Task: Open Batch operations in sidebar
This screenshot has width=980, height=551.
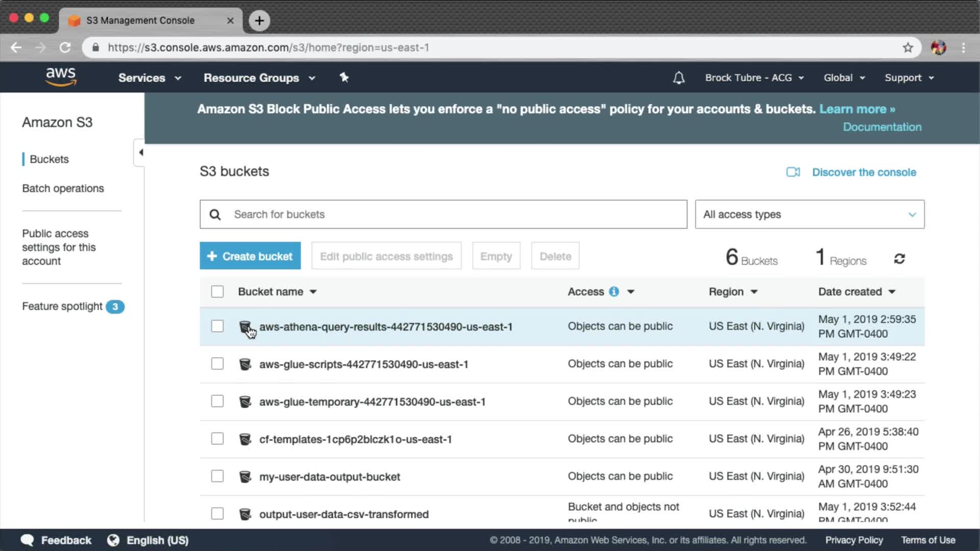Action: click(x=63, y=188)
